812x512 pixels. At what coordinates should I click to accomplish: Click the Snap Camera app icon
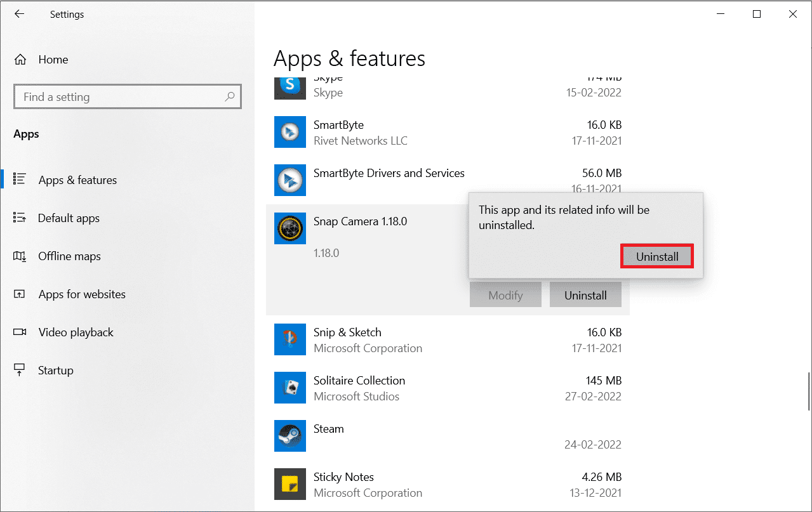290,228
